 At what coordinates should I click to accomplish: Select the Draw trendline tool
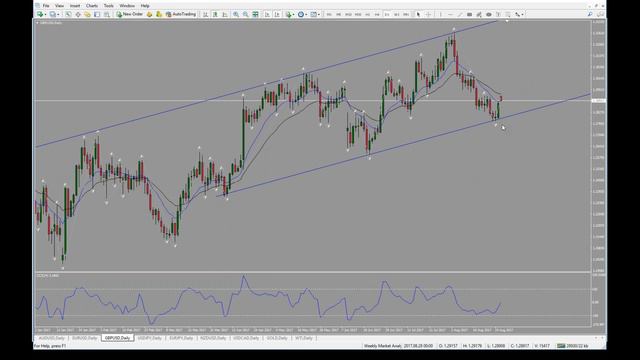[x=460, y=14]
